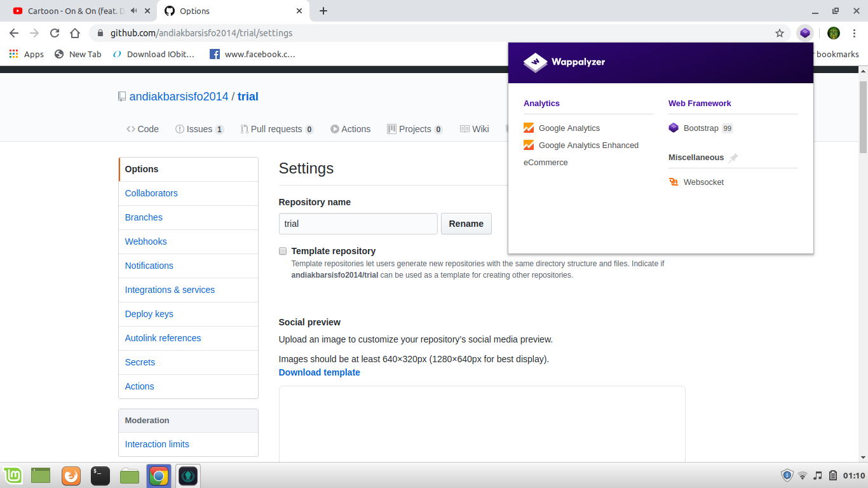Open the www.facebook.com bookmark
This screenshot has height=488, width=868.
click(253, 54)
